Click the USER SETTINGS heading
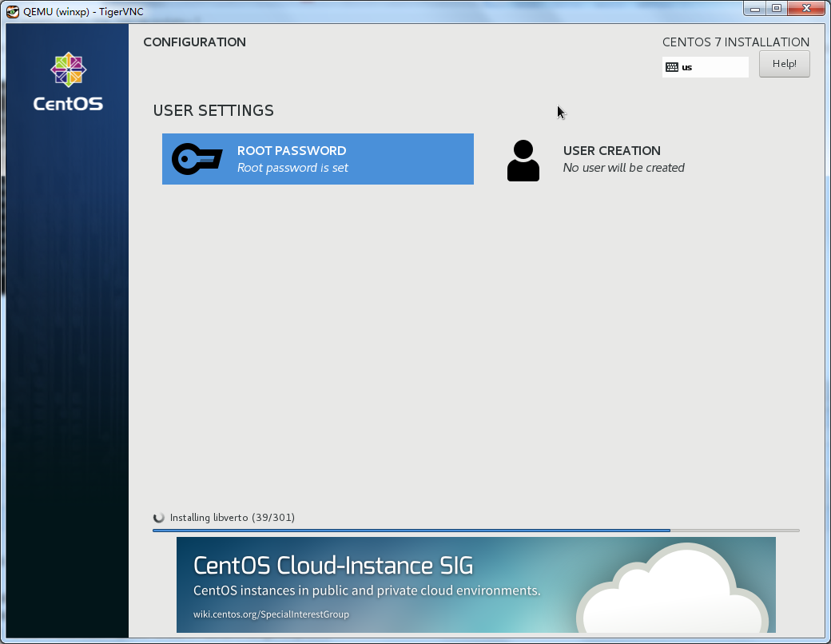Screen dimensions: 831x644 pyautogui.click(x=213, y=110)
